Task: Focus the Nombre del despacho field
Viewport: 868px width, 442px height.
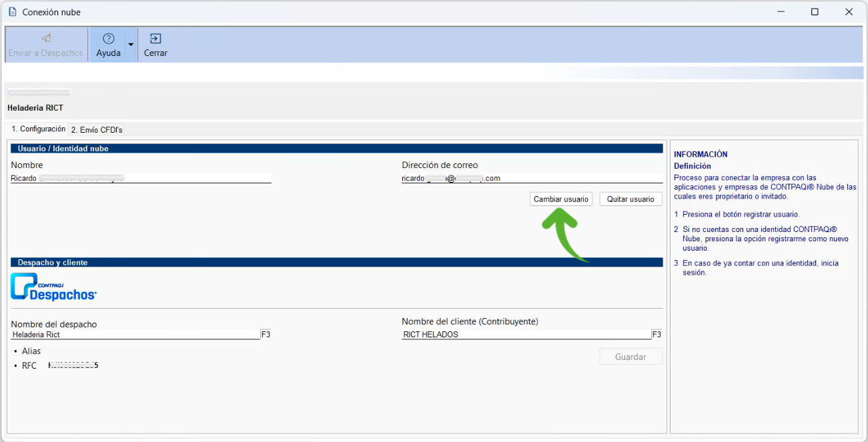Action: [135, 335]
